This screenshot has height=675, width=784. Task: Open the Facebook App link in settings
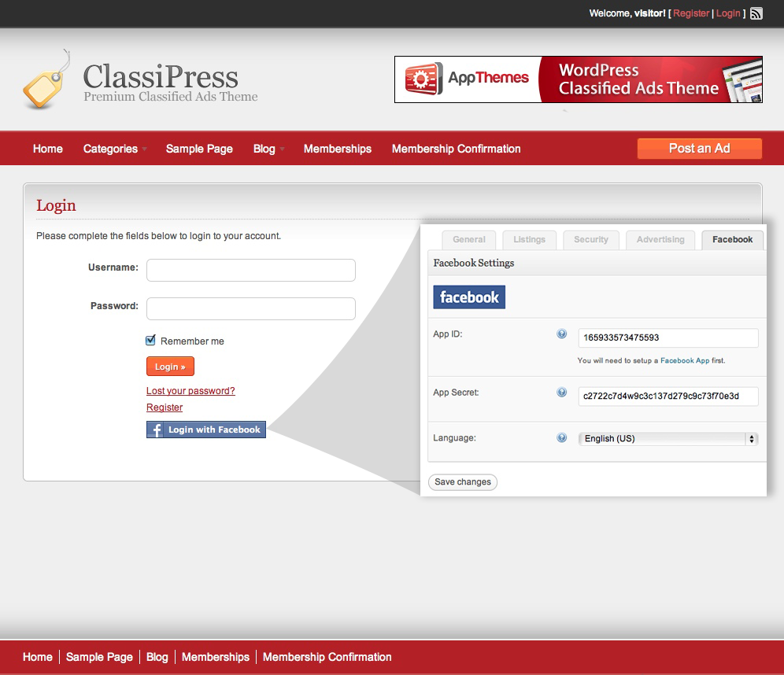click(685, 360)
